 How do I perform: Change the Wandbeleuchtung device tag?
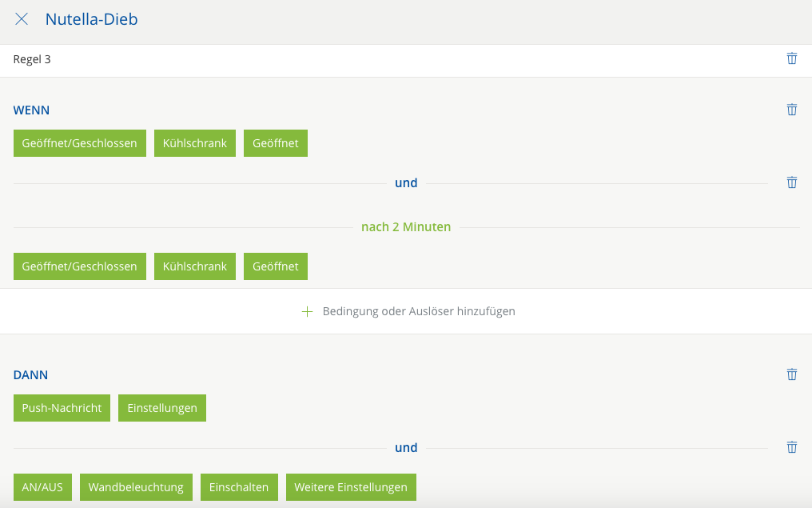[136, 487]
